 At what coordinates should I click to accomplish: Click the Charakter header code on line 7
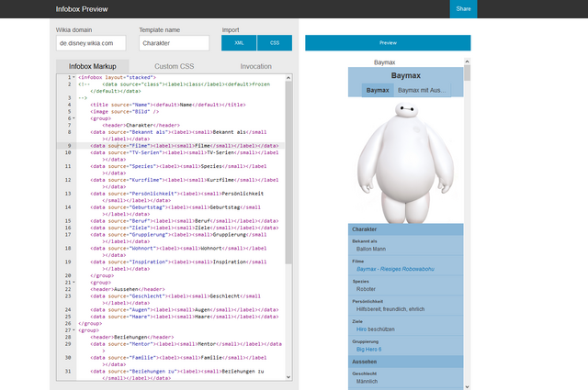click(x=141, y=125)
